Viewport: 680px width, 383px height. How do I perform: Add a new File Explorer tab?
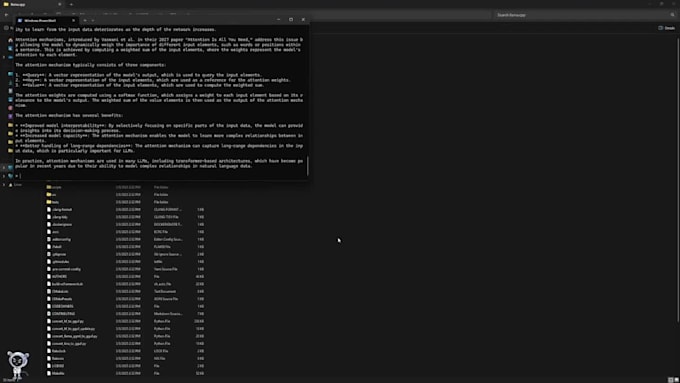click(71, 4)
